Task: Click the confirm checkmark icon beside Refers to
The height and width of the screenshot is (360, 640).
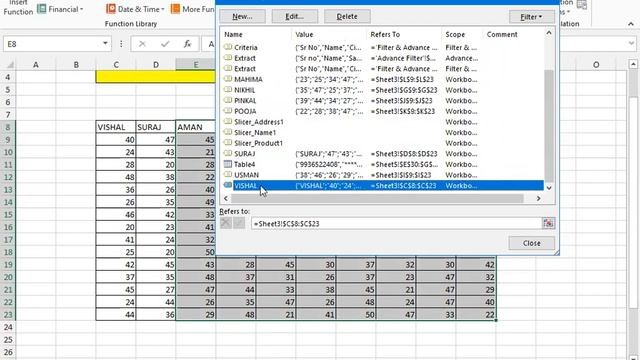Action: [239, 223]
